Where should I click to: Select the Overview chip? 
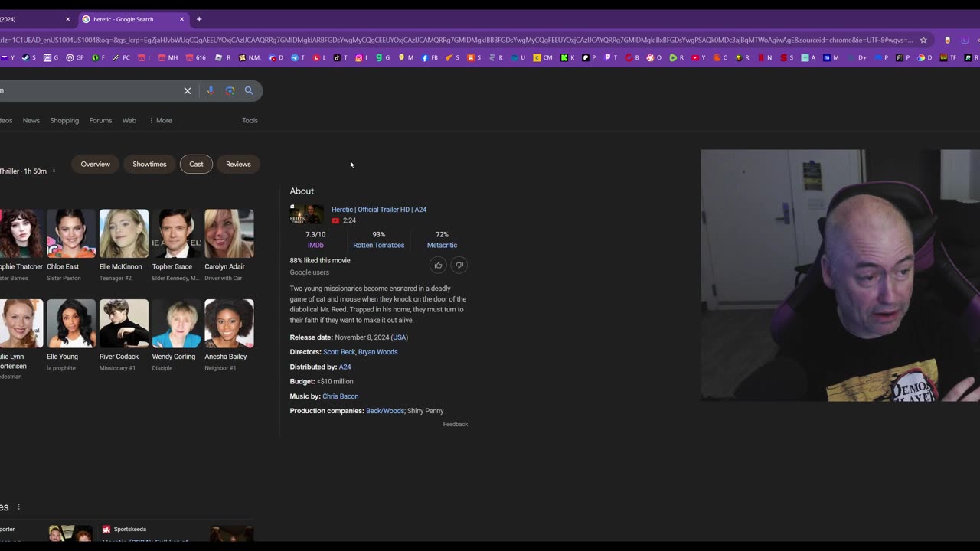pyautogui.click(x=96, y=164)
